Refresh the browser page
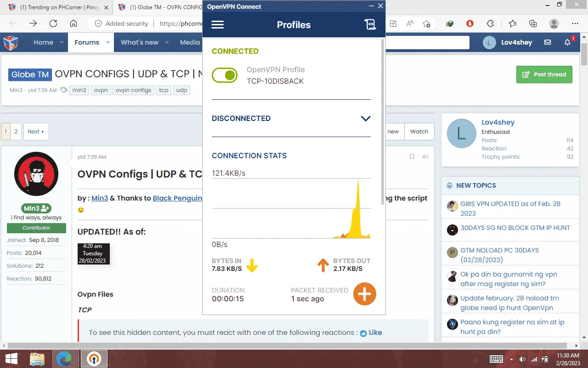 [x=53, y=23]
